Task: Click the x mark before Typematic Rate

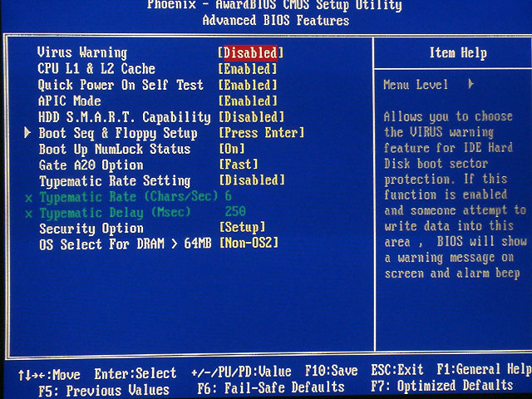Action: coord(29,198)
